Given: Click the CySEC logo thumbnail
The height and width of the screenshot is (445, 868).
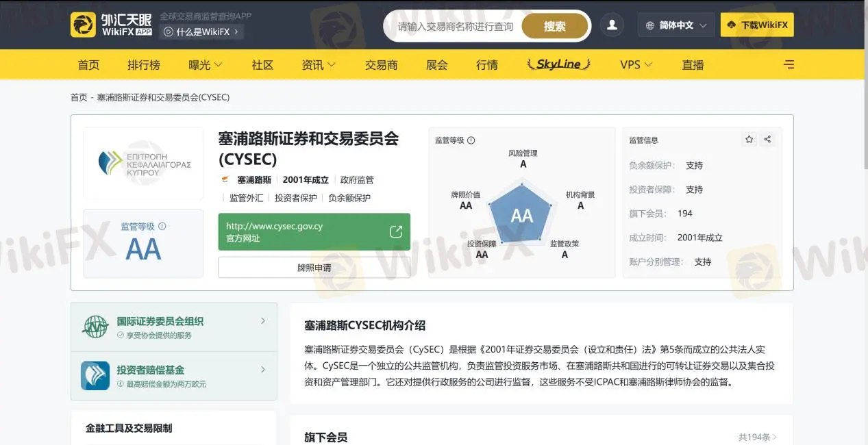Looking at the screenshot, I should 144,164.
